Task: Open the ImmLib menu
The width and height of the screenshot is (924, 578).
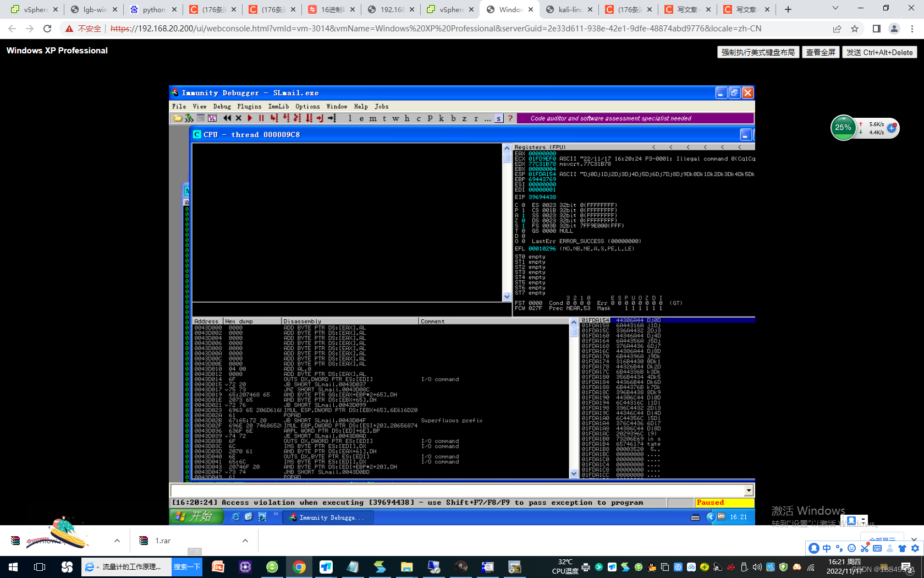Action: click(278, 107)
